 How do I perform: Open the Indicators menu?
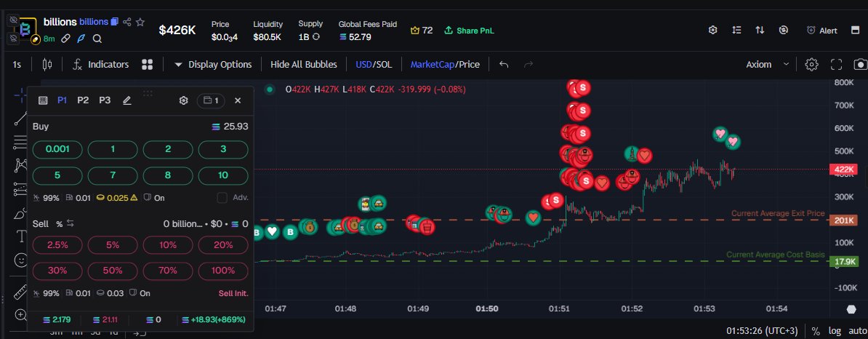click(101, 65)
